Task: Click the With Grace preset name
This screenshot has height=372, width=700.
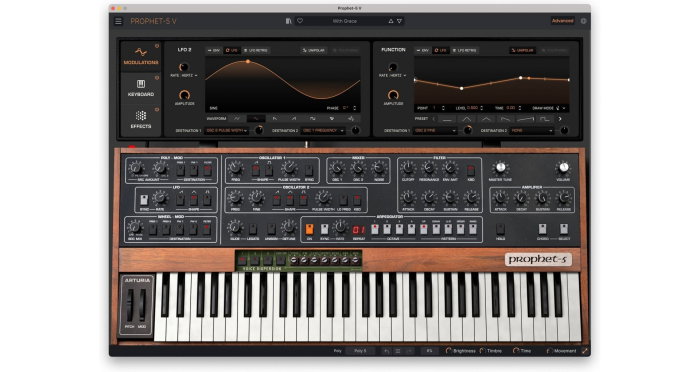Action: pyautogui.click(x=344, y=21)
